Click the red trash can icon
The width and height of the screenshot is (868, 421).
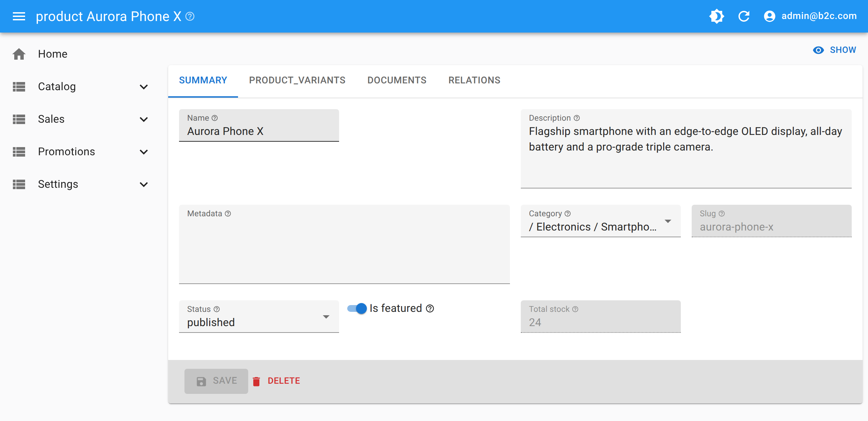(256, 381)
